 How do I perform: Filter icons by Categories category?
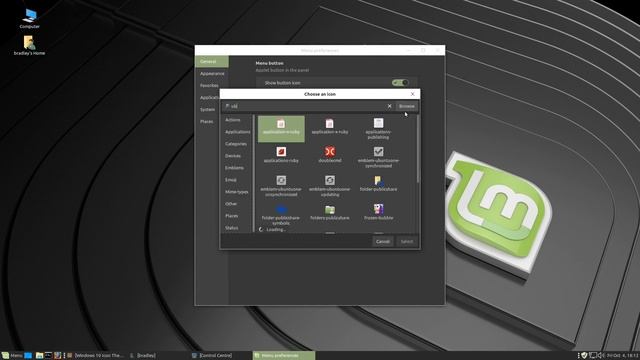236,144
